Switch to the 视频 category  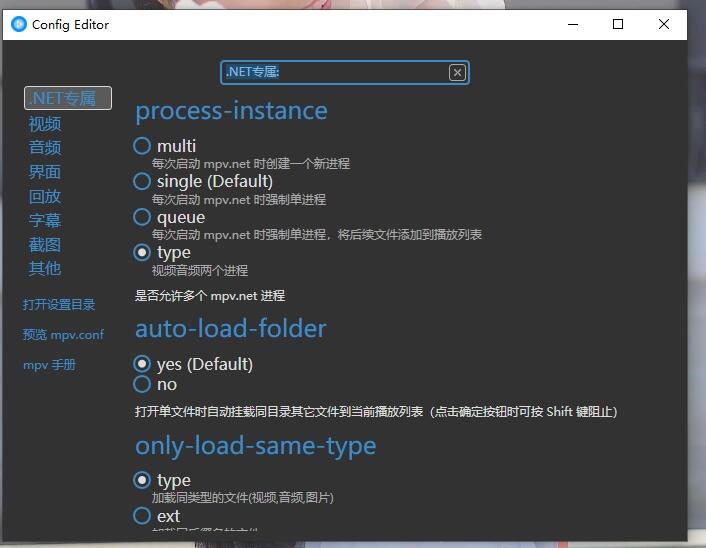coord(45,124)
